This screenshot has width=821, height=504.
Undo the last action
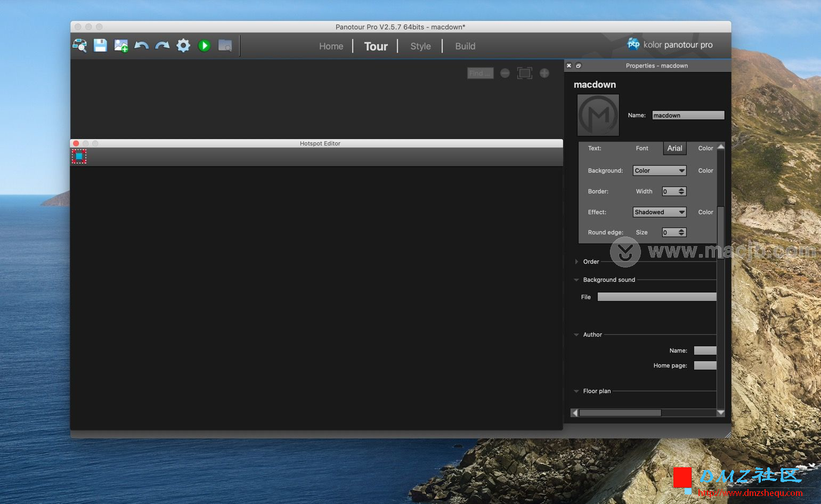(141, 46)
